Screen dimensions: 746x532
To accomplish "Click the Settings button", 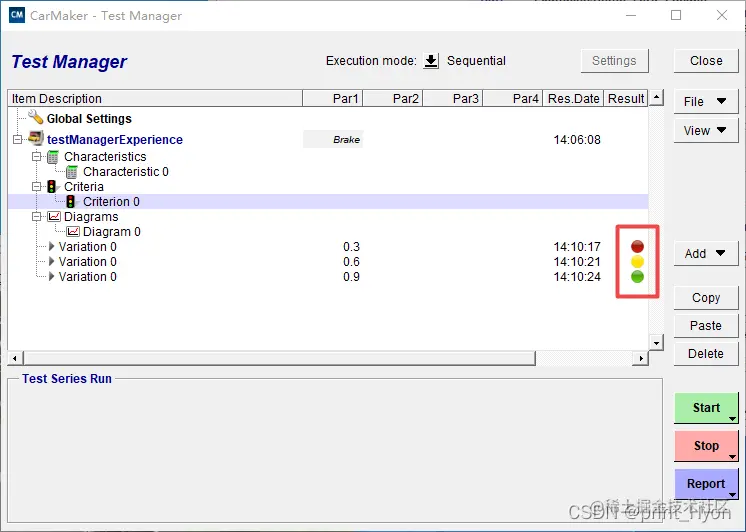I will [x=614, y=61].
